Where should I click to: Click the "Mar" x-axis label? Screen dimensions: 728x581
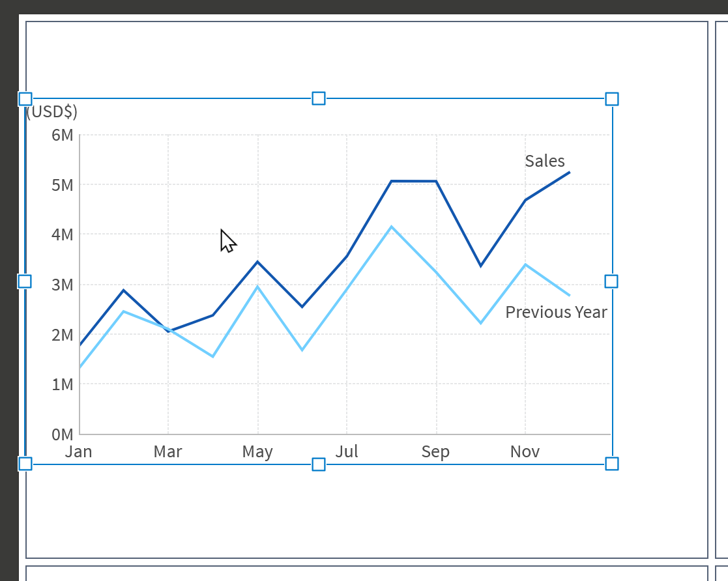click(x=168, y=451)
